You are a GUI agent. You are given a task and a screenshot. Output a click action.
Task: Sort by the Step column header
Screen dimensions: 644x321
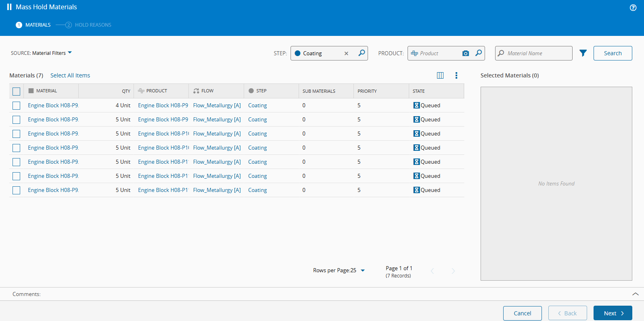click(x=271, y=91)
